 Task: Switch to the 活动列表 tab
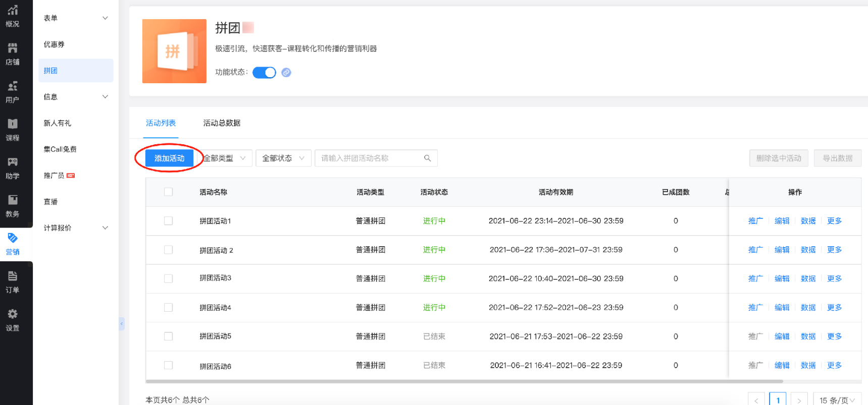tap(161, 123)
